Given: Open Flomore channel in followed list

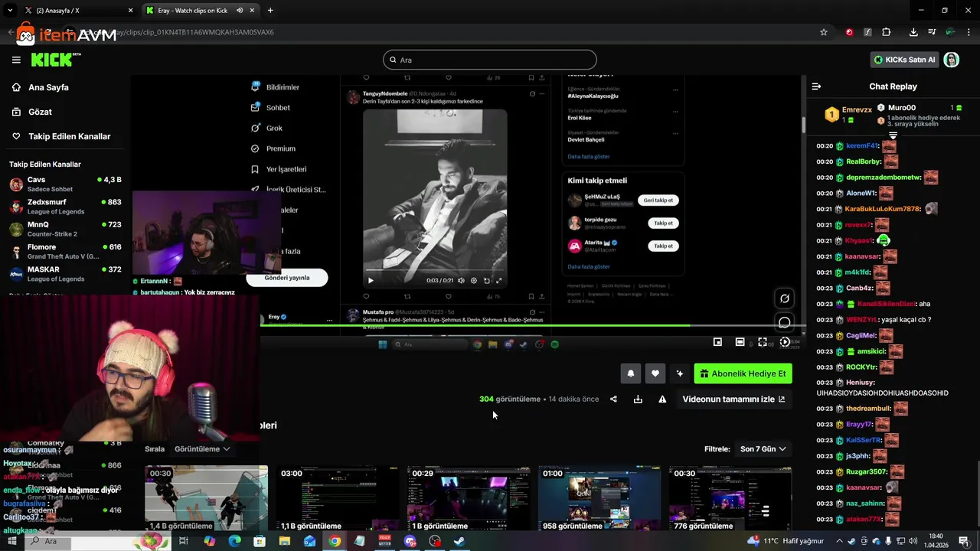Looking at the screenshot, I should pyautogui.click(x=65, y=252).
